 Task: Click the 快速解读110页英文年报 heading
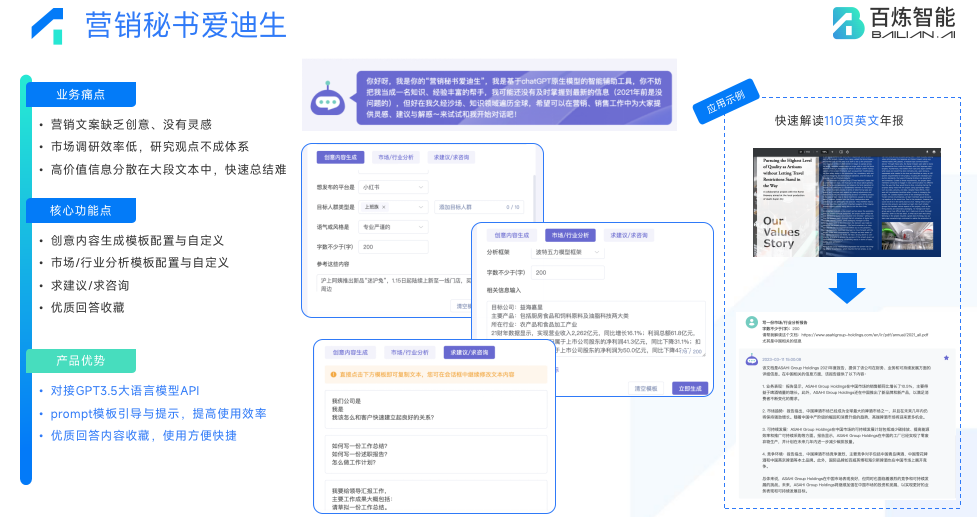click(x=839, y=121)
